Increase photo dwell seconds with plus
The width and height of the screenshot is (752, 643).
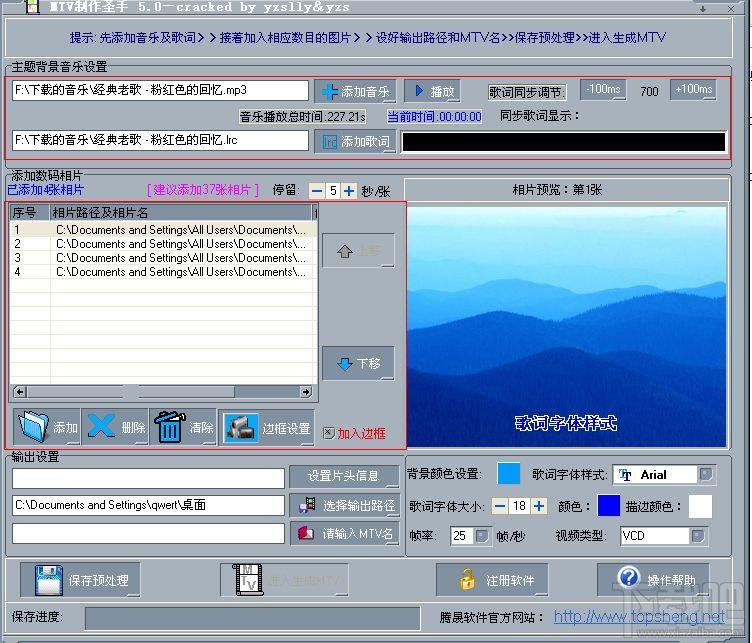pos(349,191)
